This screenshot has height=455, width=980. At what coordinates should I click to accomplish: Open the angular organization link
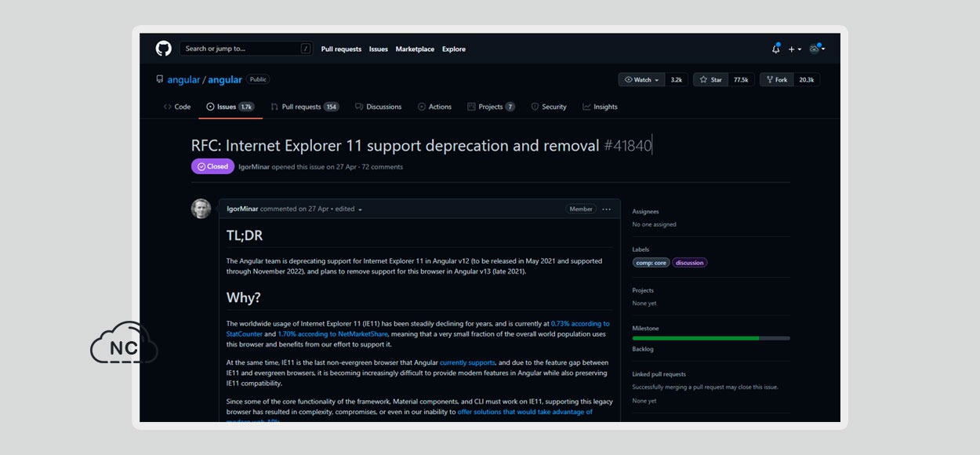(x=183, y=80)
